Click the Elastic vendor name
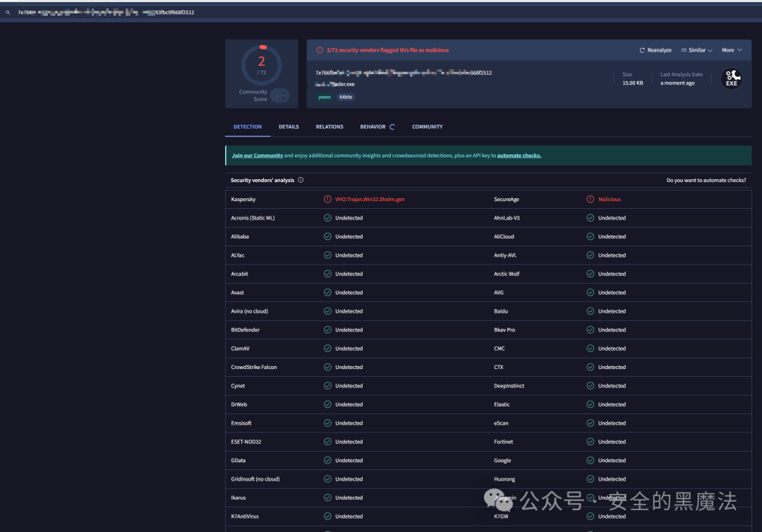Viewport: 762px width, 532px height. 502,404
